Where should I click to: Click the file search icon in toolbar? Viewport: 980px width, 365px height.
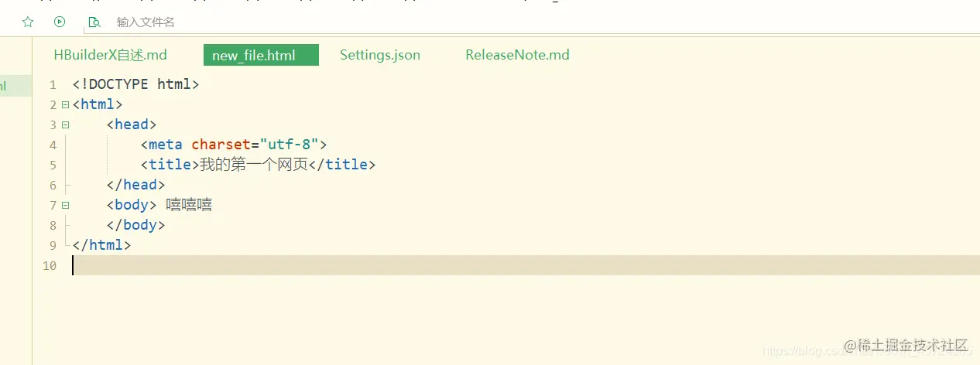(x=94, y=22)
